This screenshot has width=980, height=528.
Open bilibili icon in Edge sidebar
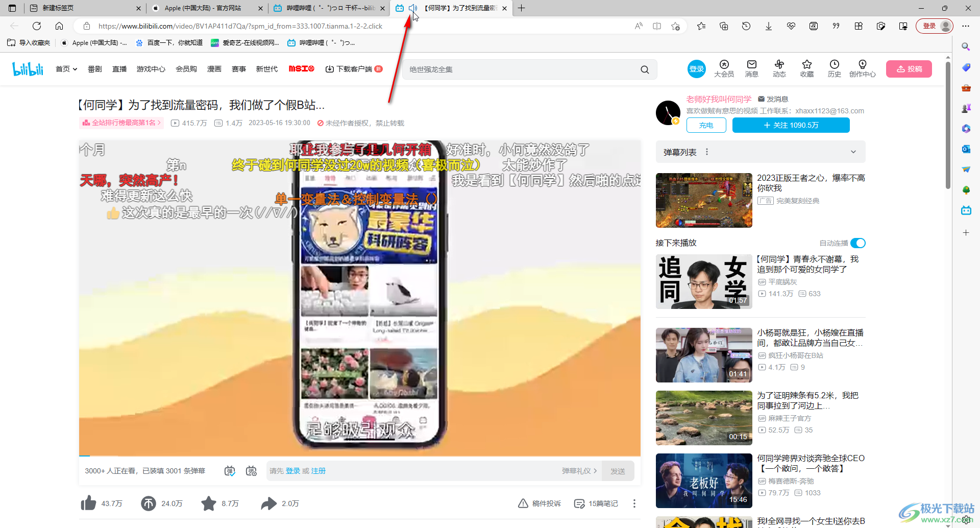(966, 210)
